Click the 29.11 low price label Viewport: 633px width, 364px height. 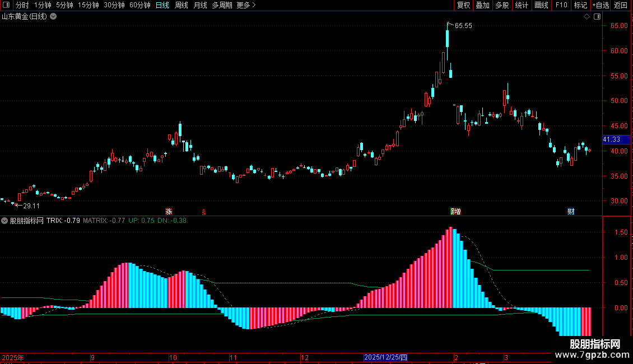click(31, 206)
